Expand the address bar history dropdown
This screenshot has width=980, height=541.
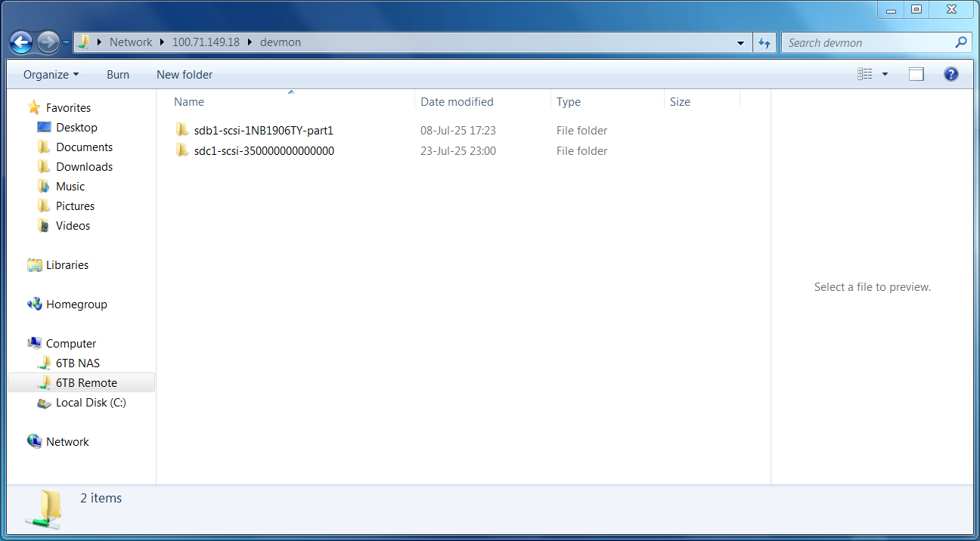[x=740, y=43]
